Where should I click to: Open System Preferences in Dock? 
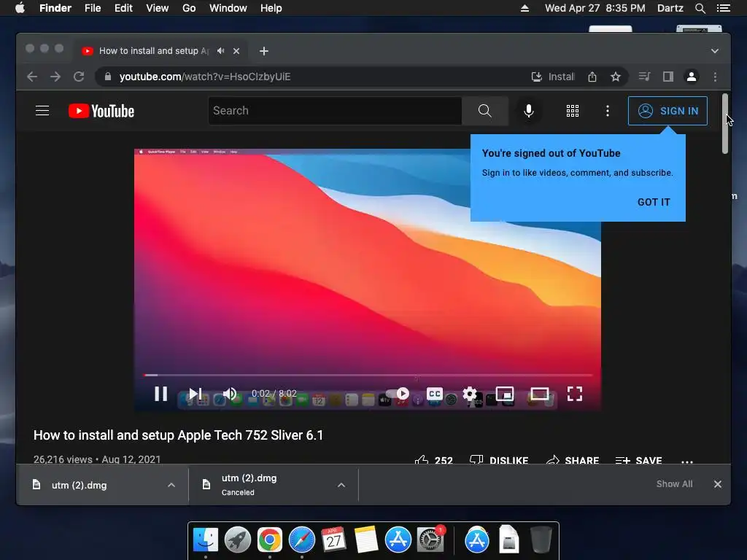(430, 540)
